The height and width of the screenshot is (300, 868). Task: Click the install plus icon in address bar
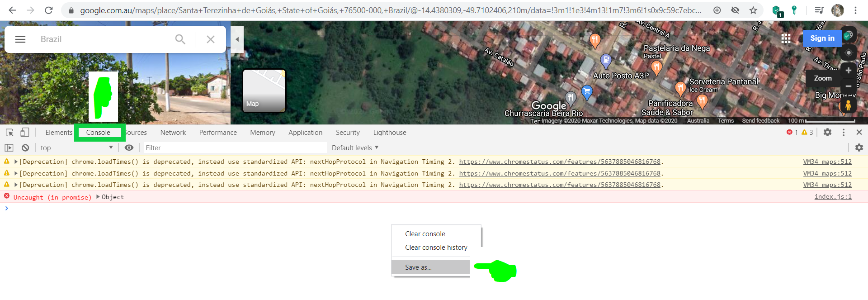tap(717, 10)
